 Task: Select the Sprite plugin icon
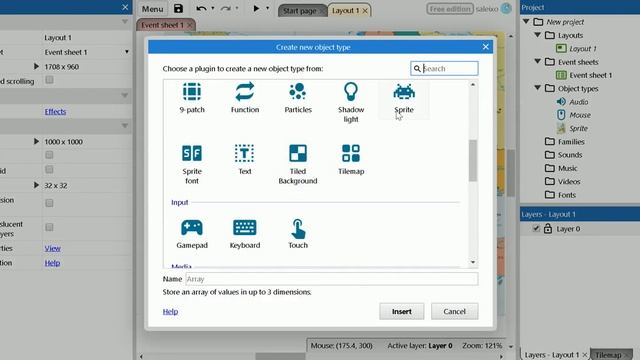click(x=404, y=92)
